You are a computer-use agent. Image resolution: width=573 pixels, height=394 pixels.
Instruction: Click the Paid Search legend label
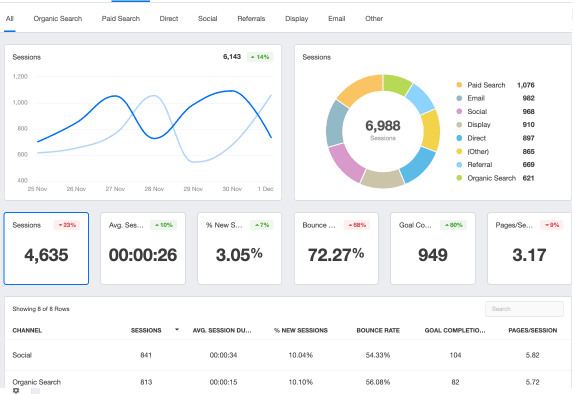click(486, 85)
